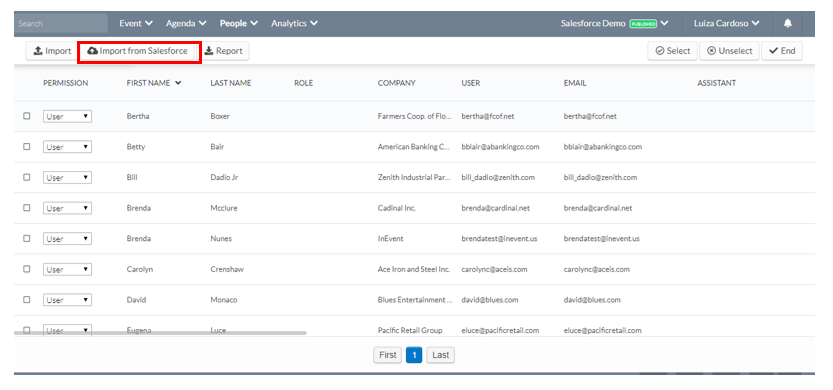Click the Assistant column header
Screen dimensions: 833x390
(716, 83)
